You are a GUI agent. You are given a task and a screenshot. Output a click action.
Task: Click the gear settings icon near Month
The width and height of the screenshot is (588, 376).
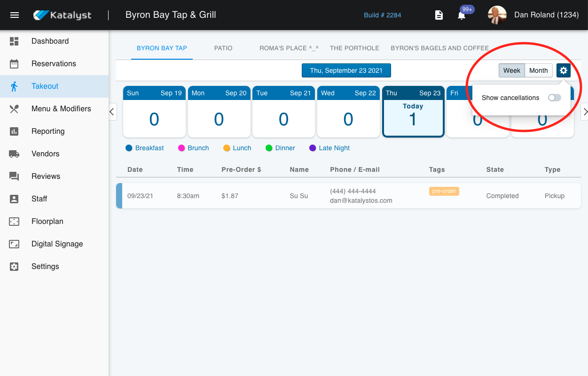563,70
